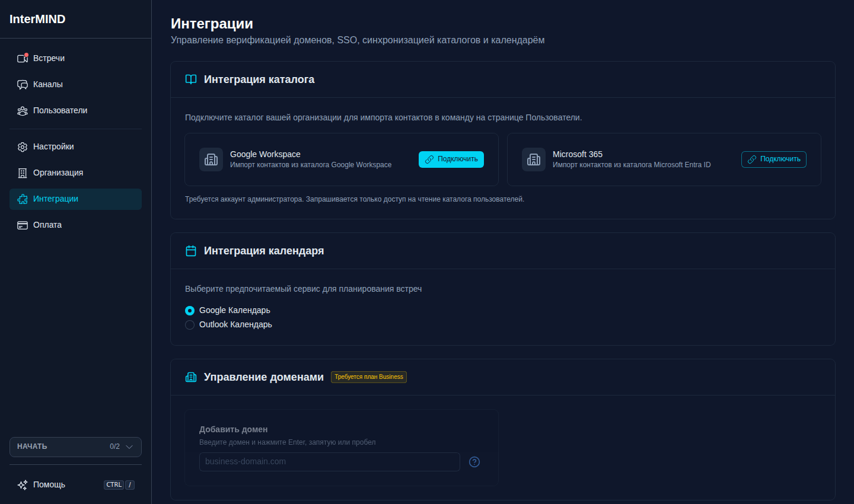Click the domain help question icon
Screen dimensions: 854x504
[474, 462]
